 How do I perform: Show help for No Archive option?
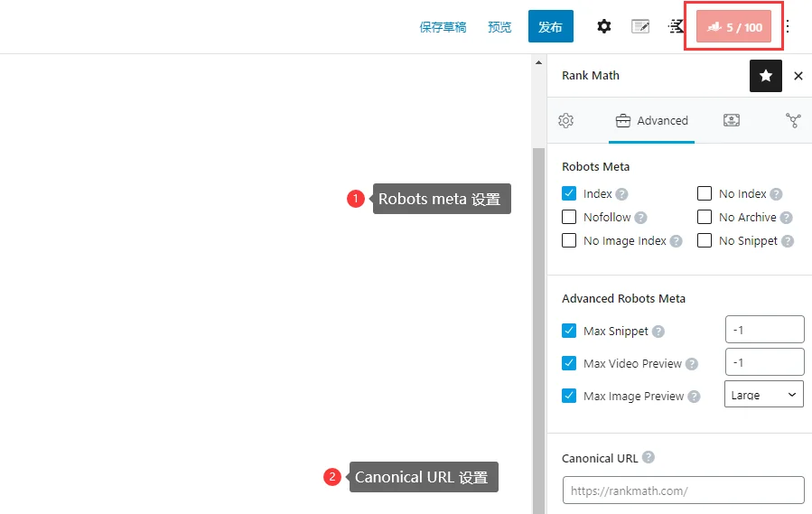[786, 218]
